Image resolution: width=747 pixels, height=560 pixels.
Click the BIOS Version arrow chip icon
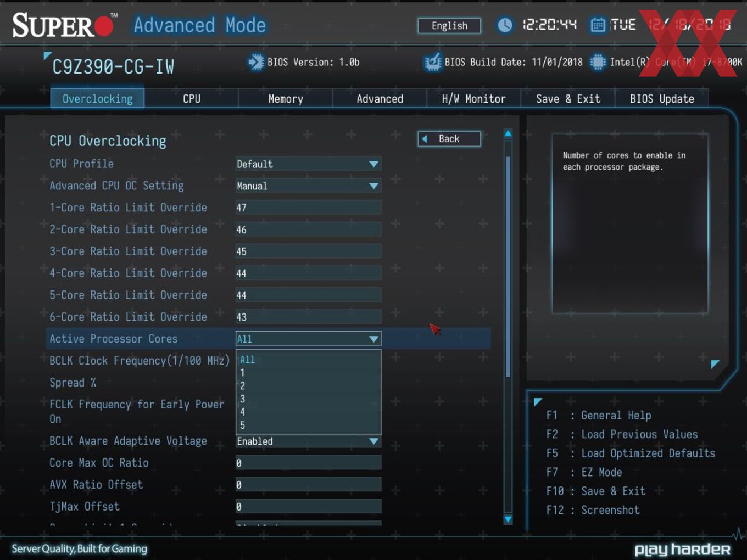point(256,62)
